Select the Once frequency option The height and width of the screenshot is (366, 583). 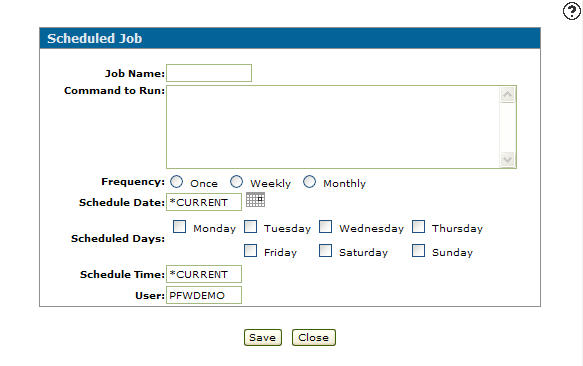177,182
